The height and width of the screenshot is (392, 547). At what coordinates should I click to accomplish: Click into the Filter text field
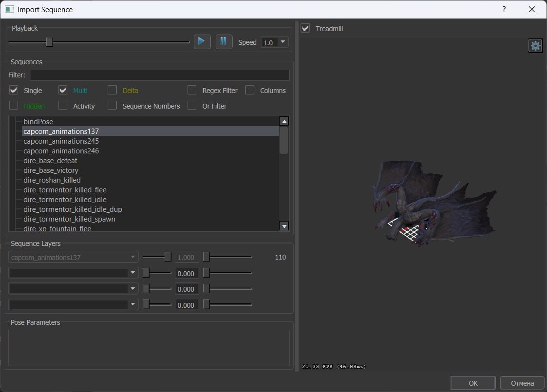coord(159,75)
